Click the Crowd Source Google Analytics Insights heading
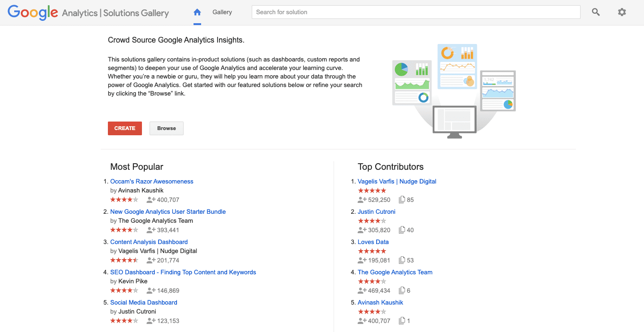Image resolution: width=644 pixels, height=332 pixels. 176,40
